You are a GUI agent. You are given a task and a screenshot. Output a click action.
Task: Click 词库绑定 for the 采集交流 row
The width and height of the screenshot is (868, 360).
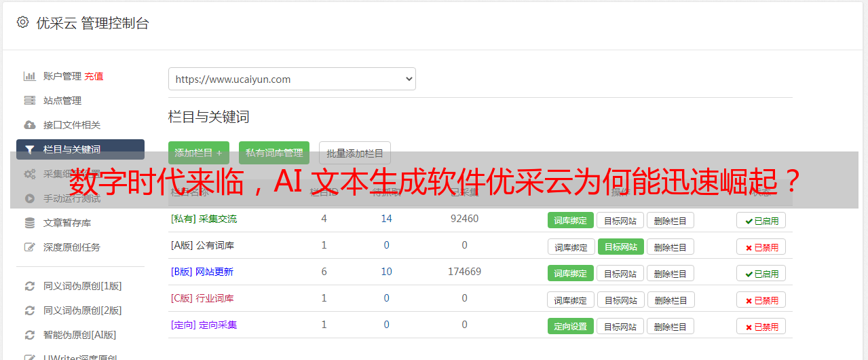(x=571, y=220)
